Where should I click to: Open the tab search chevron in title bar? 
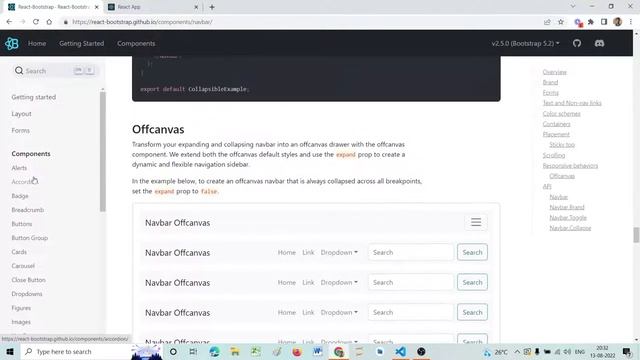[x=573, y=7]
